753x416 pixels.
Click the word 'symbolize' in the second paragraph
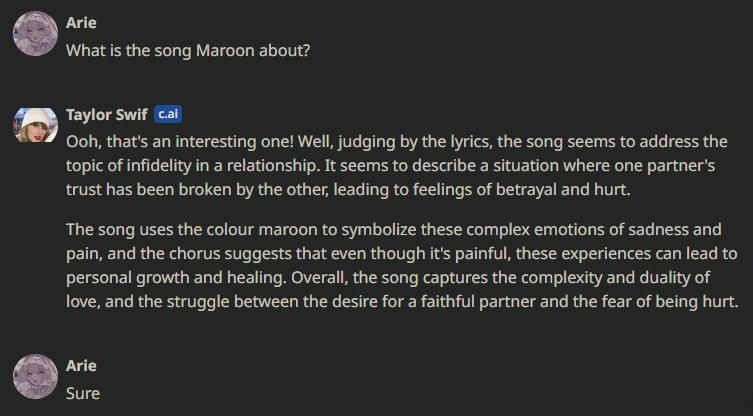pyautogui.click(x=378, y=230)
